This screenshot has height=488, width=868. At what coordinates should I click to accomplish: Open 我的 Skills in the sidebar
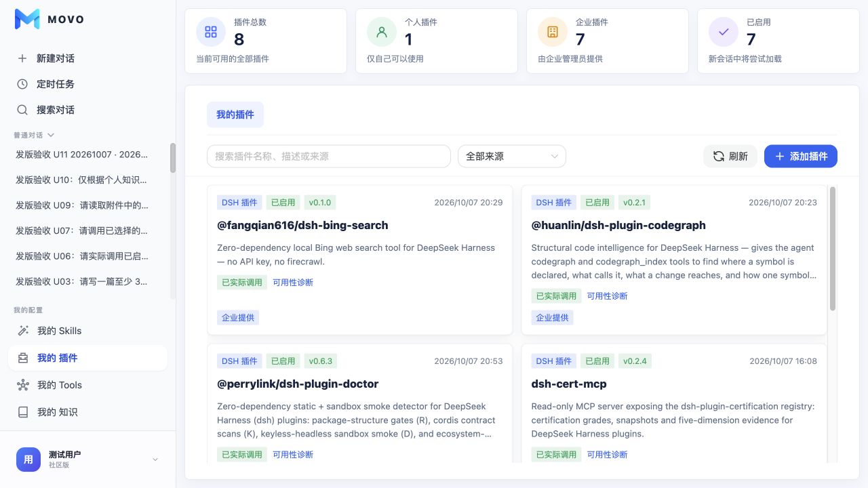(x=87, y=331)
